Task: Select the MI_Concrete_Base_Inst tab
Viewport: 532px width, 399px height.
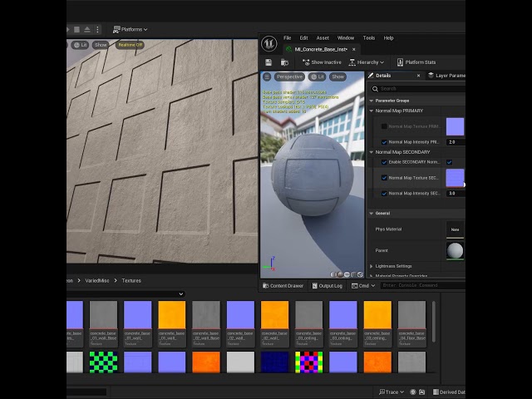Action: pyautogui.click(x=321, y=49)
